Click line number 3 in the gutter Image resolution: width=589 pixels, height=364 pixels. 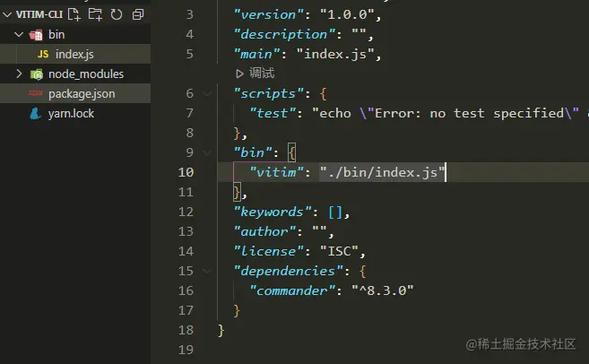click(x=190, y=14)
